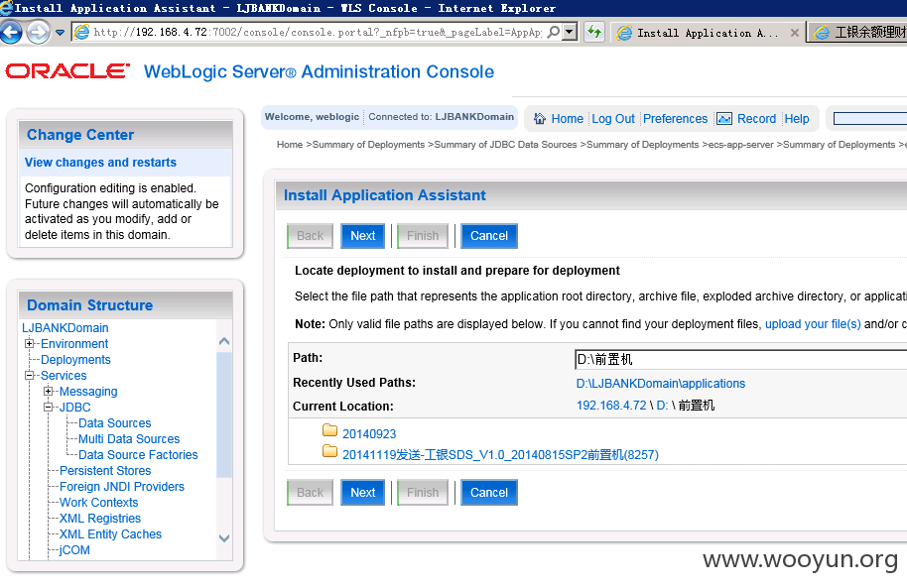Open the 20140923 folder link

[x=369, y=433]
